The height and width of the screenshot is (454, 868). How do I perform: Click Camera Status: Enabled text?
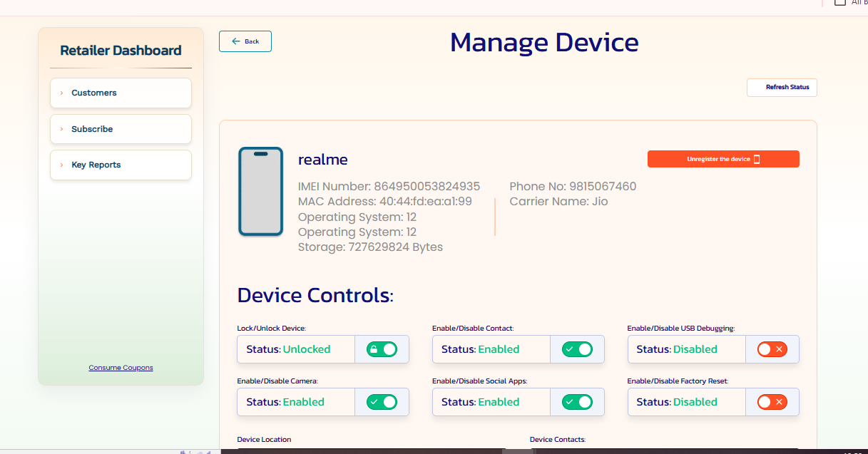[x=285, y=402]
